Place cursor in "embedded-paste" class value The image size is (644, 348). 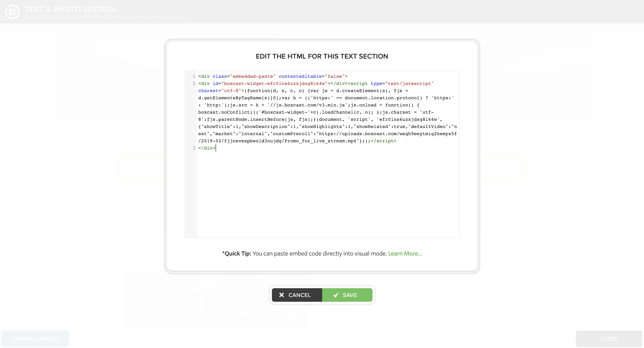coord(253,76)
